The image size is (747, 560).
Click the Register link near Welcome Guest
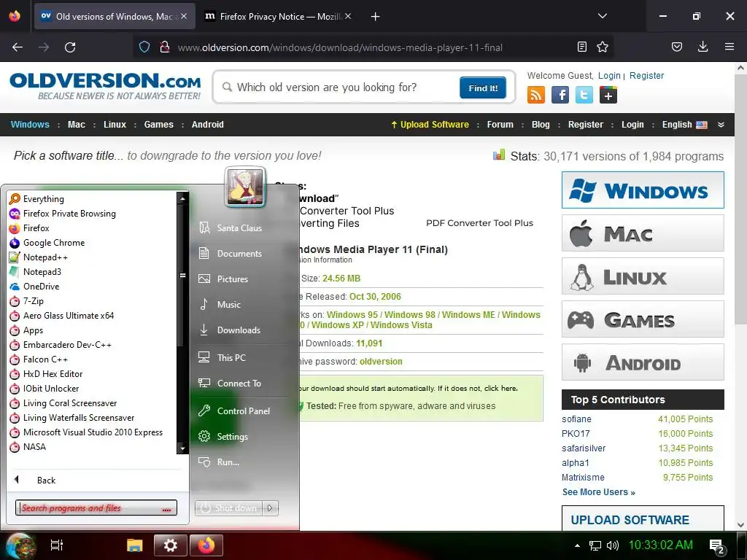(x=646, y=76)
